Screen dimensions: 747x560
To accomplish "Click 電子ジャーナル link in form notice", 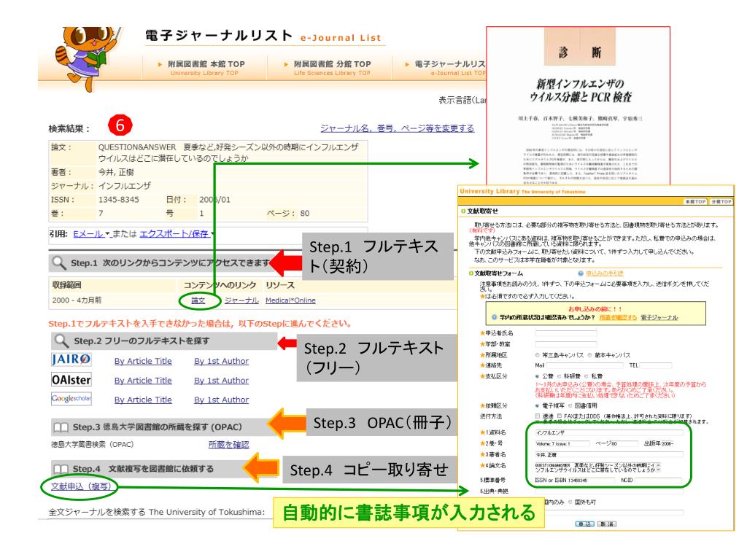I will 659,317.
